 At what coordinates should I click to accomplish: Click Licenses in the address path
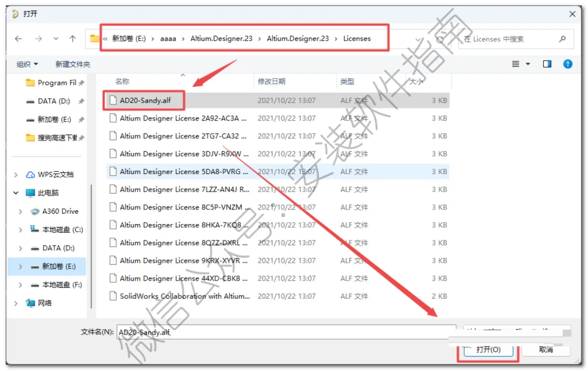tap(357, 39)
